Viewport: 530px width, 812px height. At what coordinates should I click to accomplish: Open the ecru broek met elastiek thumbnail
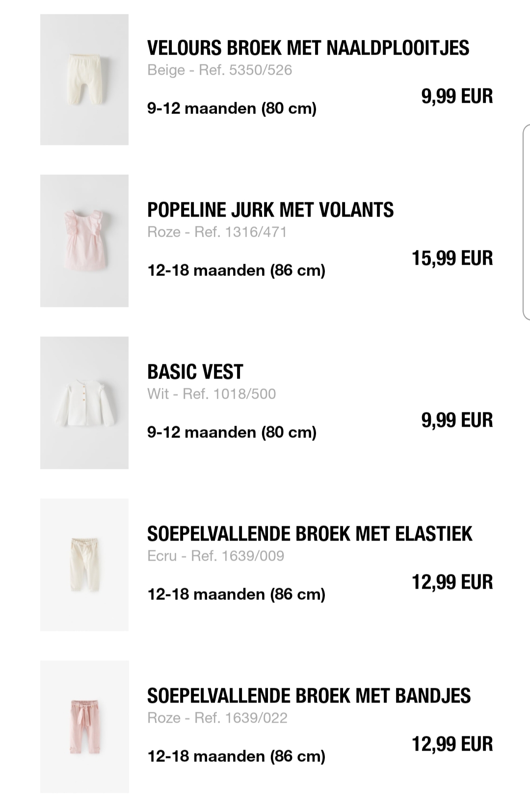tap(84, 565)
